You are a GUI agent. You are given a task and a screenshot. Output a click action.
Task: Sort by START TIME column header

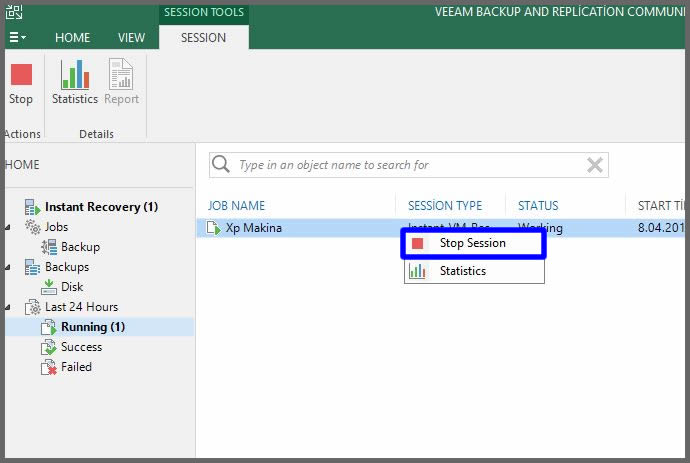tap(661, 206)
